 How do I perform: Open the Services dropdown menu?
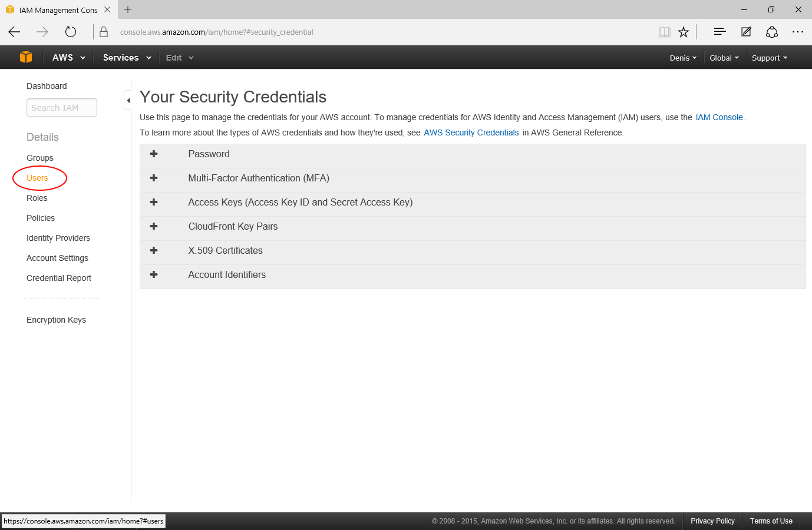tap(127, 57)
